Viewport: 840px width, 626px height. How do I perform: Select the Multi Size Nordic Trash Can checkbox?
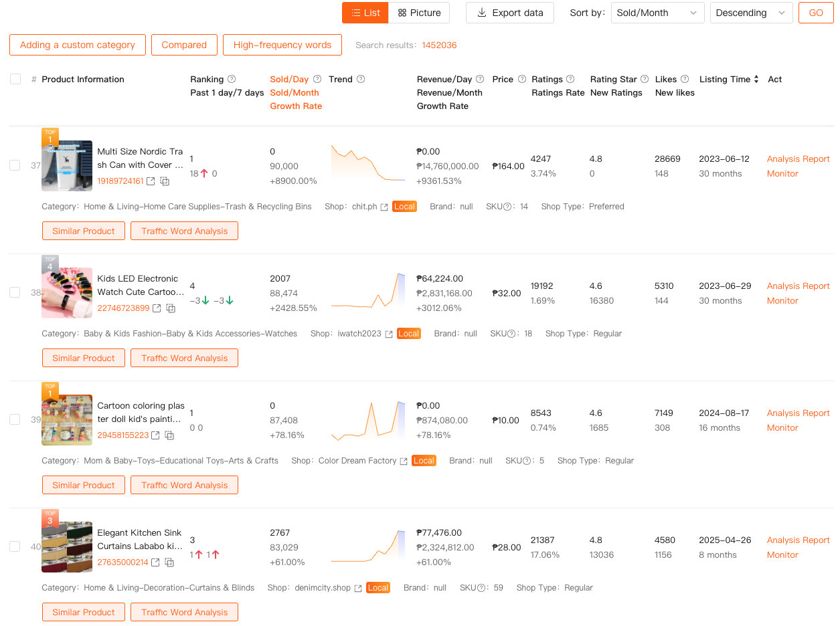coord(15,165)
